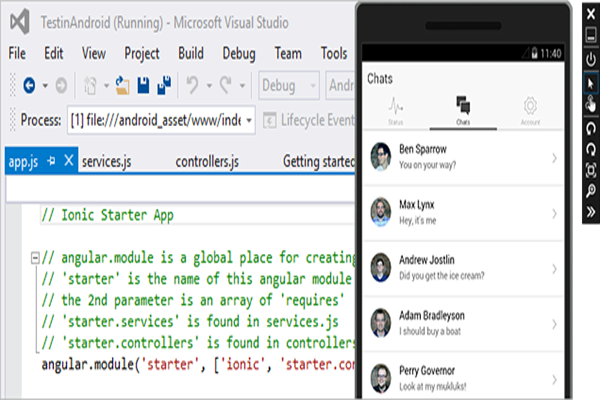
Task: Open the View menu
Action: (94, 53)
